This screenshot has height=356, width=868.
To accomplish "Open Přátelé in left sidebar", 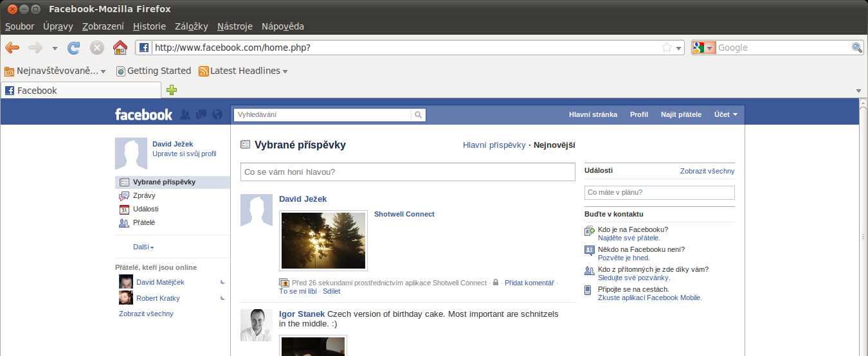I will (x=144, y=222).
